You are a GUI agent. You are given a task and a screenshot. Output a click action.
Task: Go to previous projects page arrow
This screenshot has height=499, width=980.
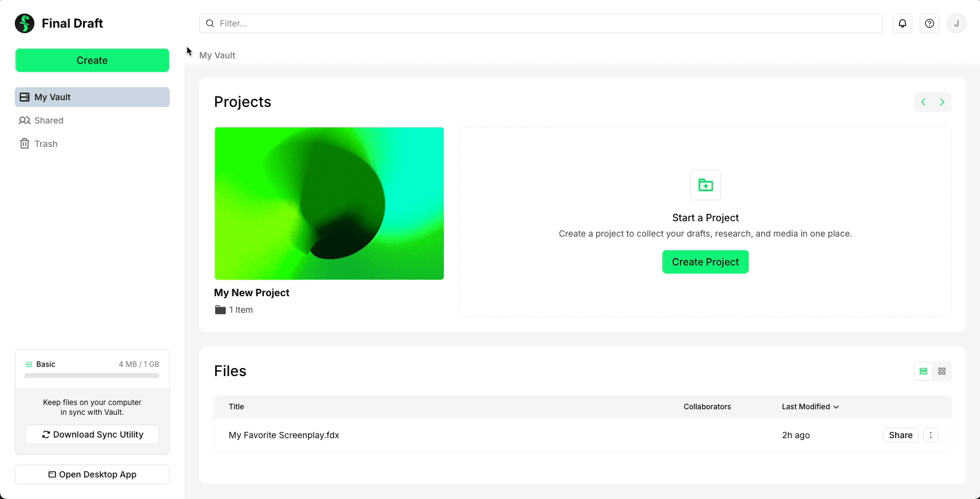pos(923,102)
